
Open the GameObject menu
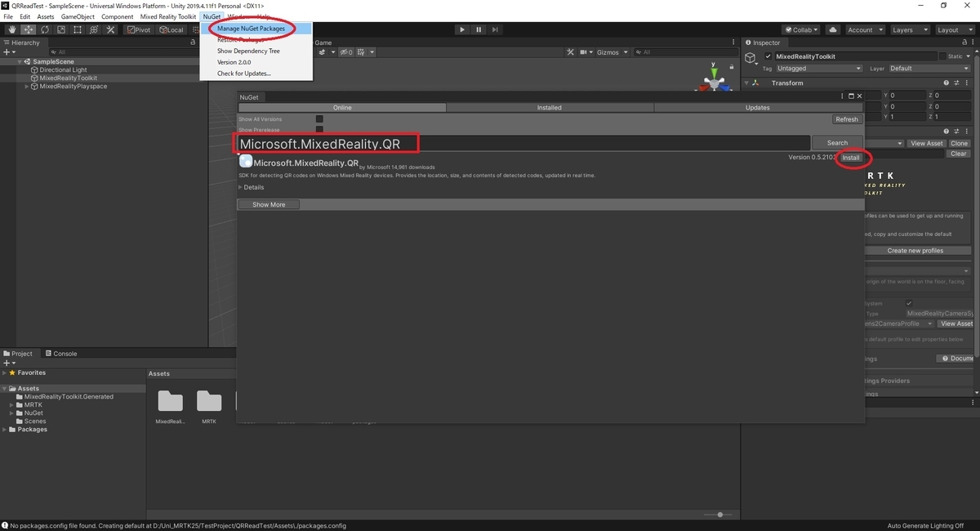(x=78, y=16)
